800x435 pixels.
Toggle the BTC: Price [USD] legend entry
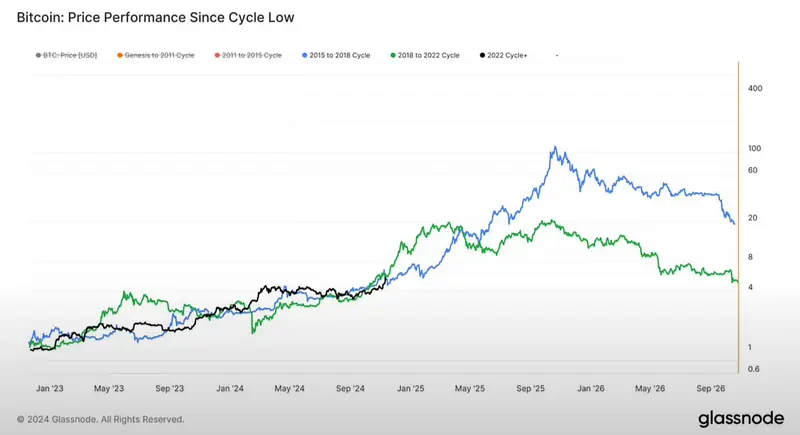click(x=66, y=55)
